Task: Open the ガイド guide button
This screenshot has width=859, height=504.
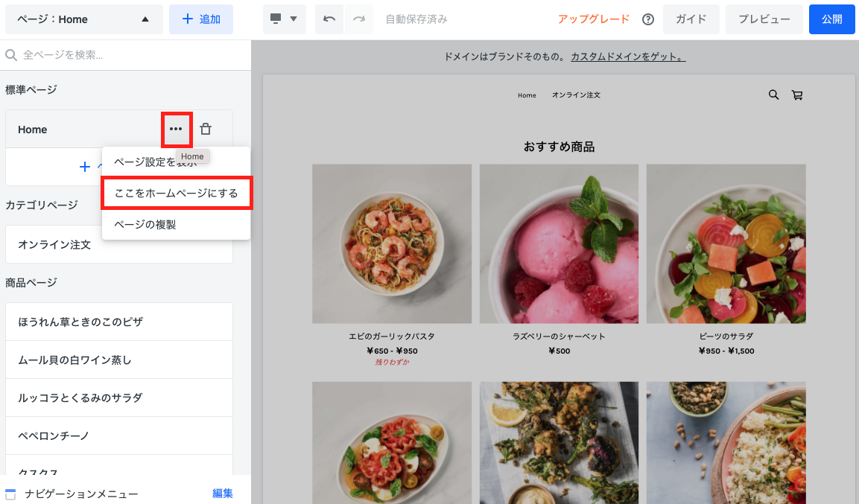Action: point(691,19)
